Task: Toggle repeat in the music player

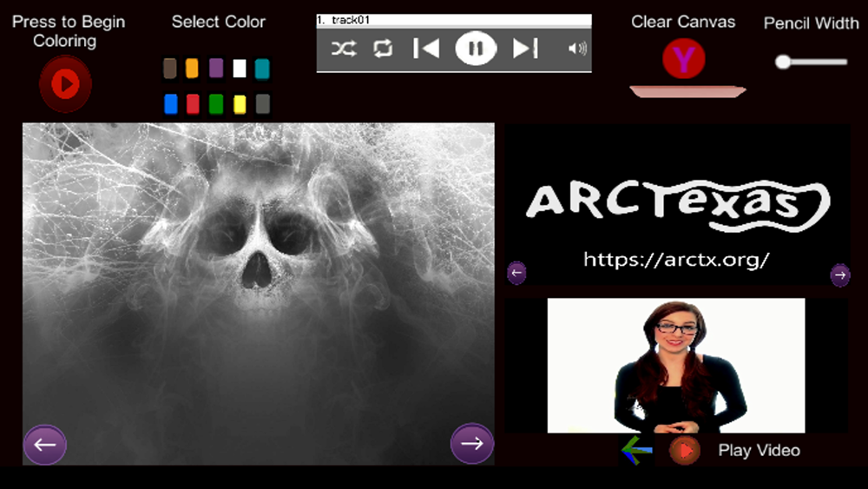Action: (383, 49)
